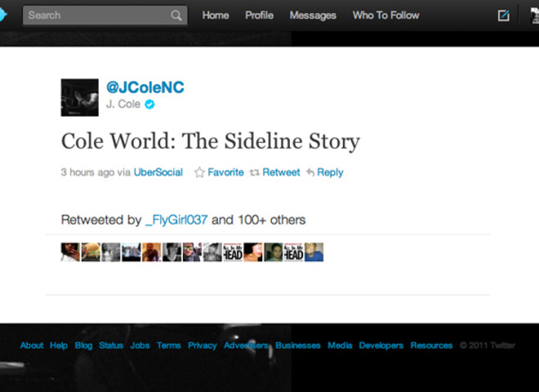
Task: Open the Privacy footer link
Action: pos(202,345)
